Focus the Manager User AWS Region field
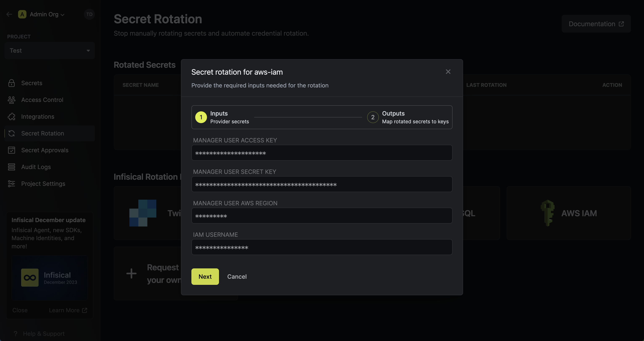This screenshot has height=341, width=644. pyautogui.click(x=322, y=216)
